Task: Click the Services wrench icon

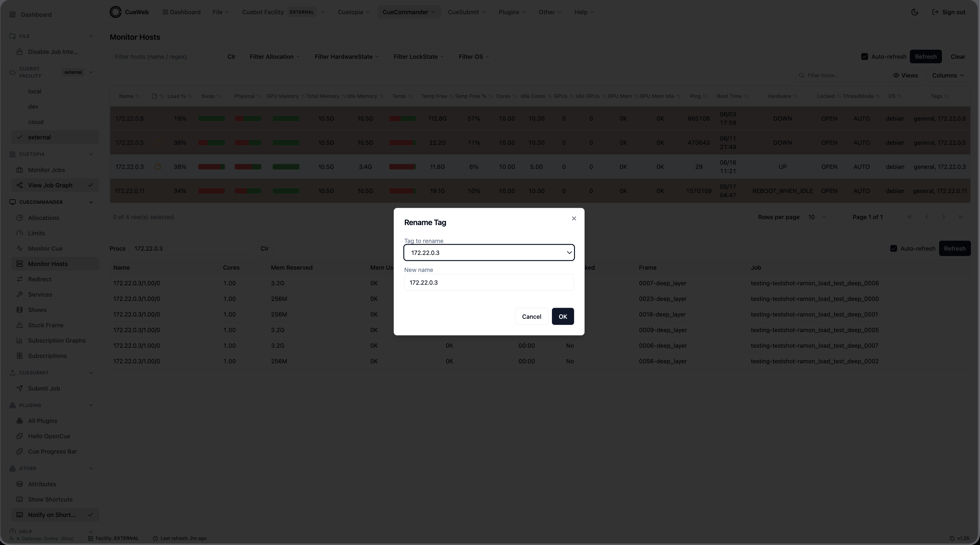Action: coord(20,295)
